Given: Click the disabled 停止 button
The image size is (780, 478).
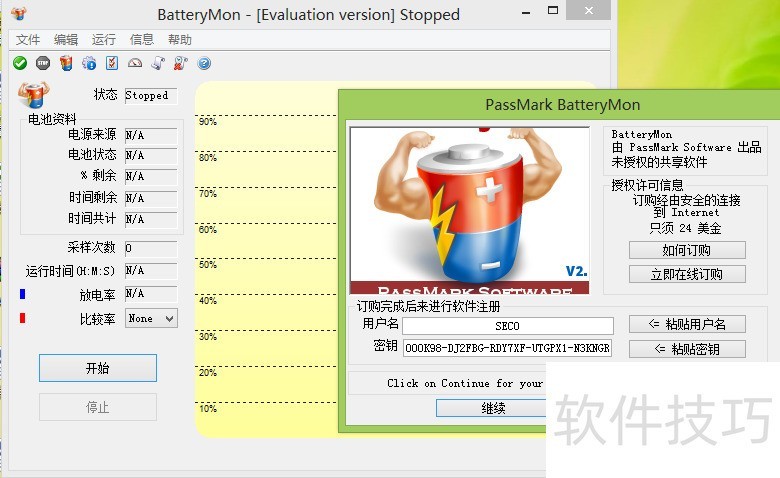Looking at the screenshot, I should (x=98, y=407).
